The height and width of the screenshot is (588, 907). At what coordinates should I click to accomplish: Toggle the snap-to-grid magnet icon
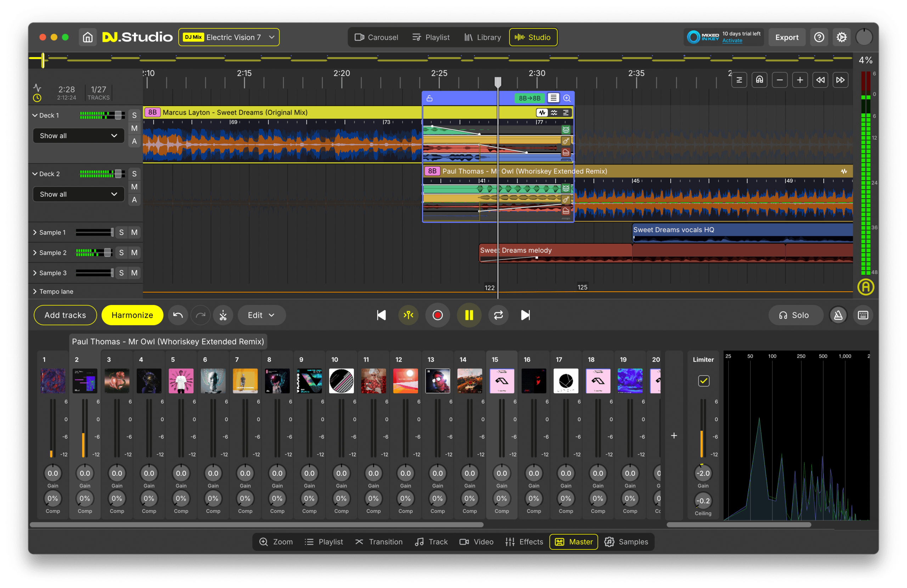[759, 80]
